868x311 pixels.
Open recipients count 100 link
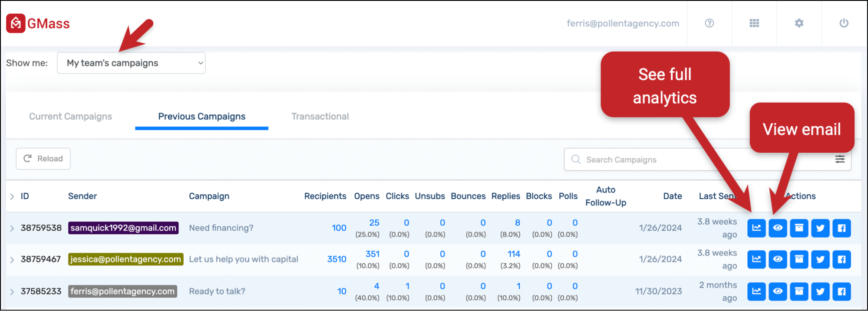(x=339, y=228)
